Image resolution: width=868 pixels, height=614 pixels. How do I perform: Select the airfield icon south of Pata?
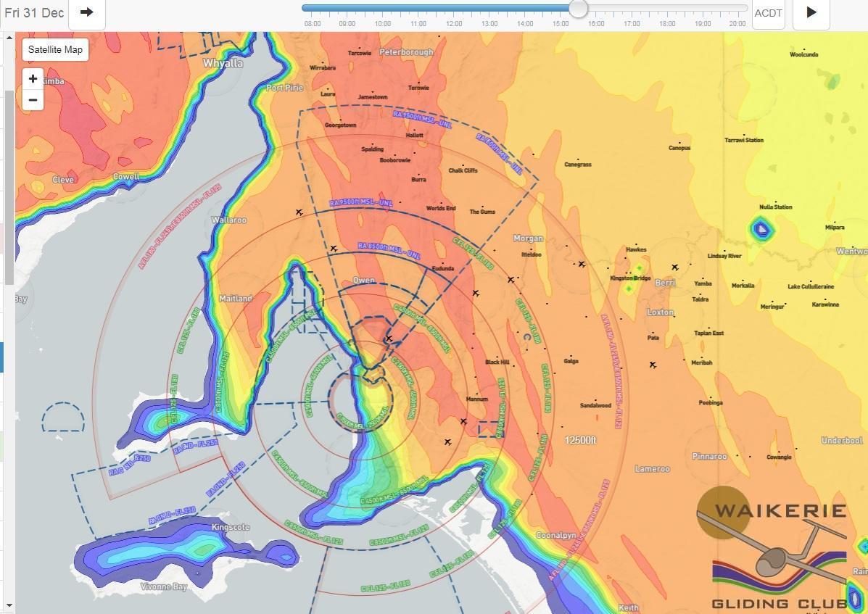tap(653, 365)
